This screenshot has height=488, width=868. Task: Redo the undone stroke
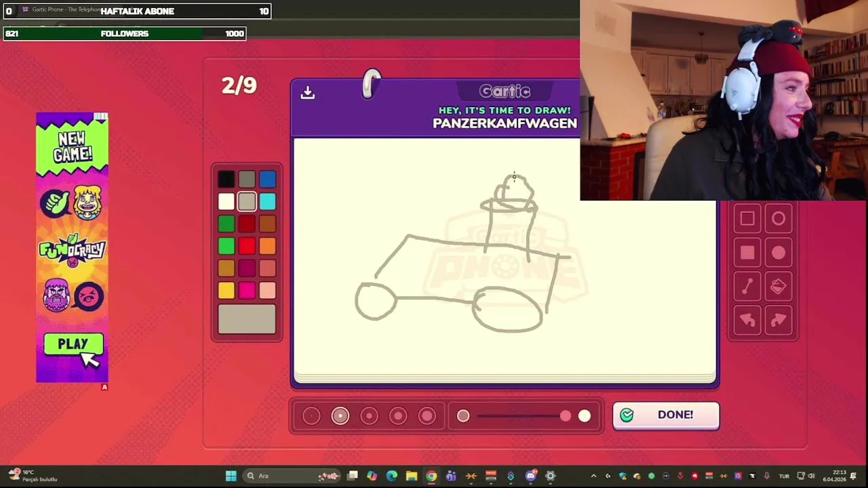click(x=778, y=320)
